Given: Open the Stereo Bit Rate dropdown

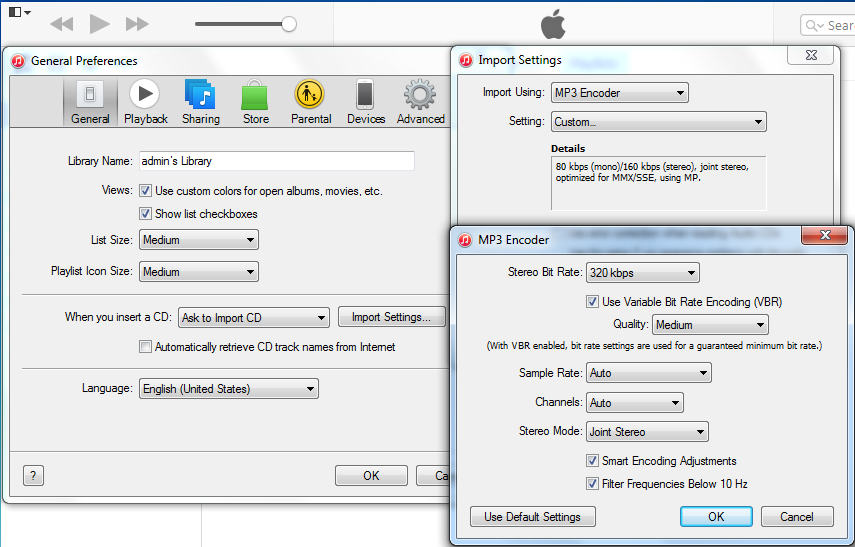Looking at the screenshot, I should point(642,273).
